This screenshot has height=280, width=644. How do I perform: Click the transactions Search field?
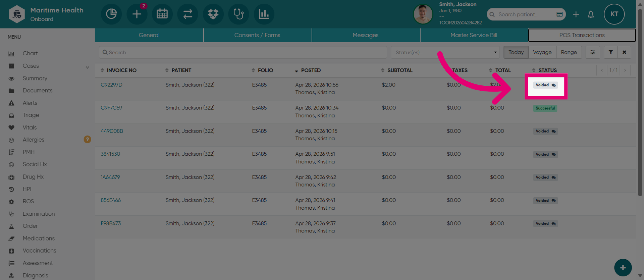tap(243, 52)
